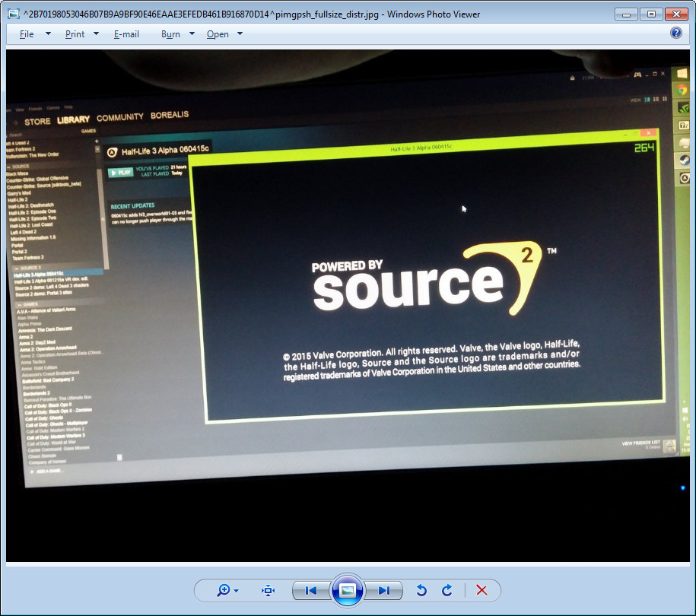696x616 pixels.
Task: Click the displayed Source 2 photo
Action: coord(348,306)
